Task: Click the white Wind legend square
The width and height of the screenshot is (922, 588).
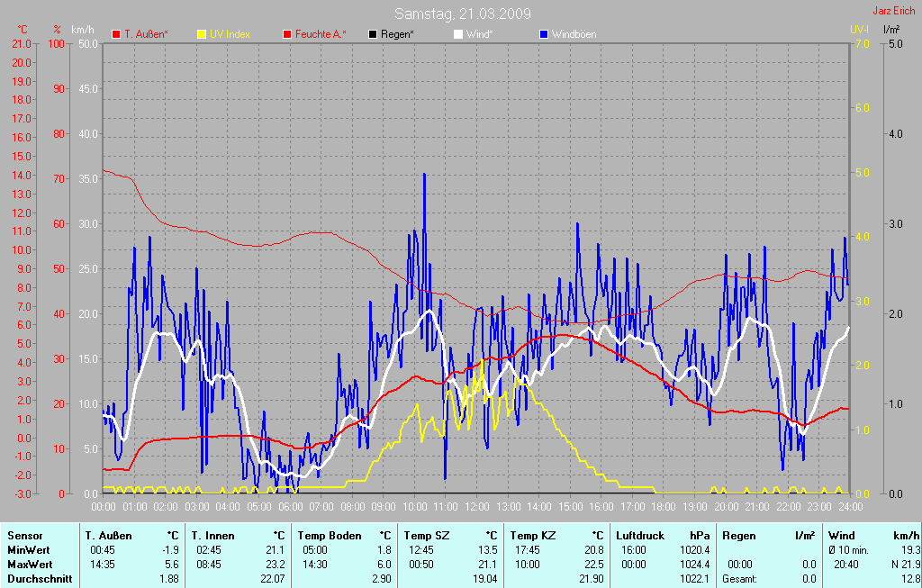Action: (458, 34)
